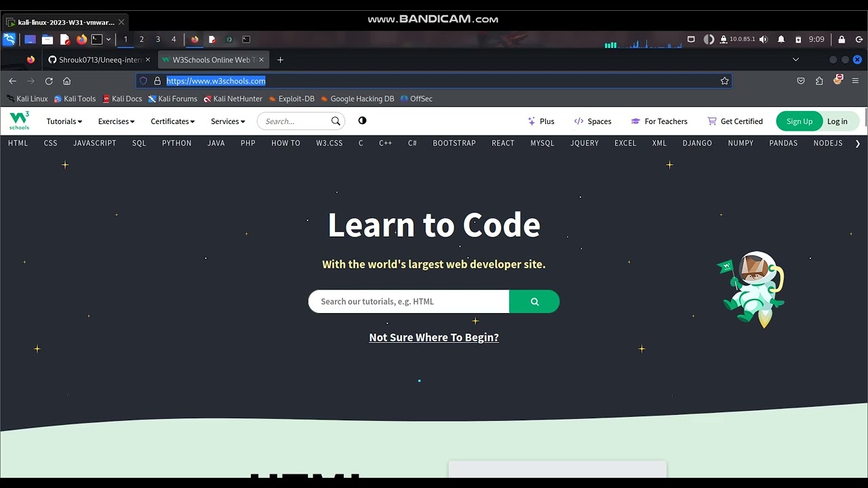Toggle dark mode contrast icon
Image resolution: width=868 pixels, height=488 pixels.
(x=362, y=121)
